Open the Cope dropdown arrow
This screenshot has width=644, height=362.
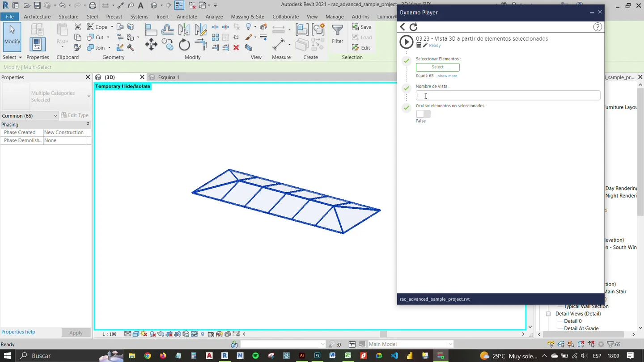tap(112, 27)
